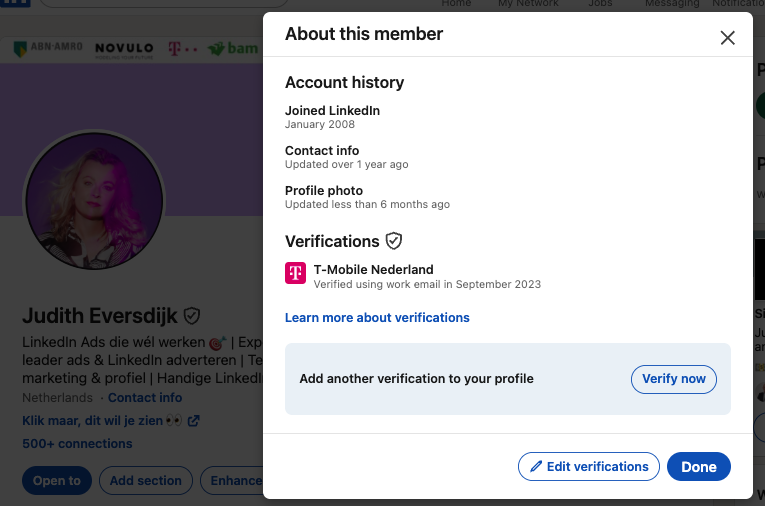The image size is (765, 506).
Task: Click the Open to button
Action: 57,481
